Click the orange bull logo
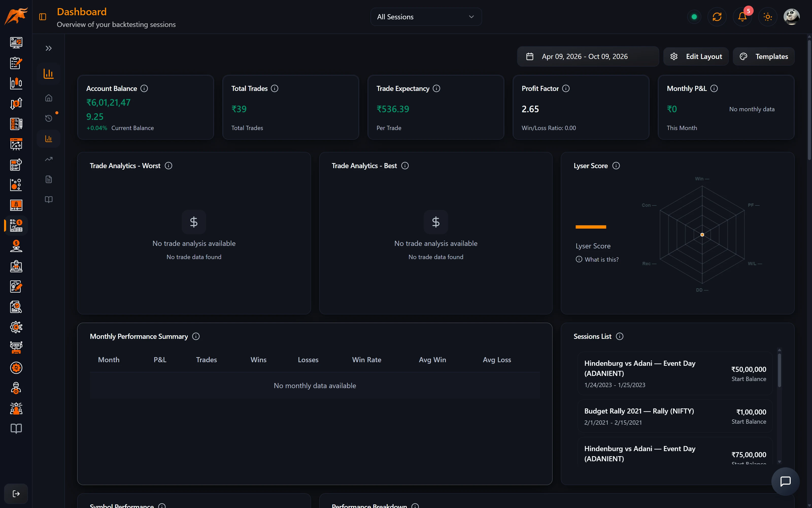 (x=16, y=16)
